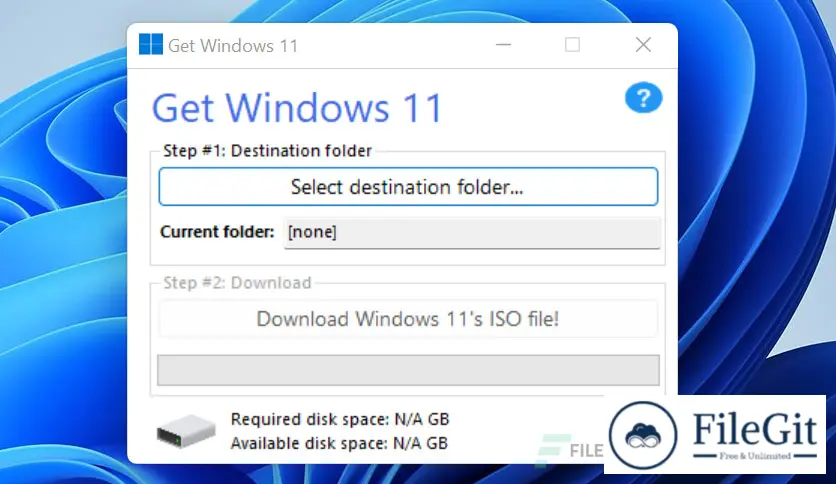The width and height of the screenshot is (836, 484).
Task: Click "Download Windows 11's ISO file!" button
Action: (x=408, y=319)
